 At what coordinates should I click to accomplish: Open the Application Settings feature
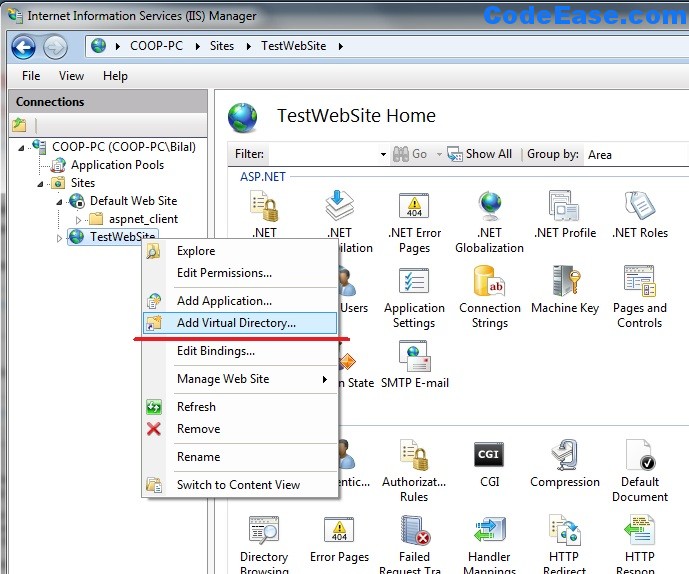pyautogui.click(x=414, y=297)
